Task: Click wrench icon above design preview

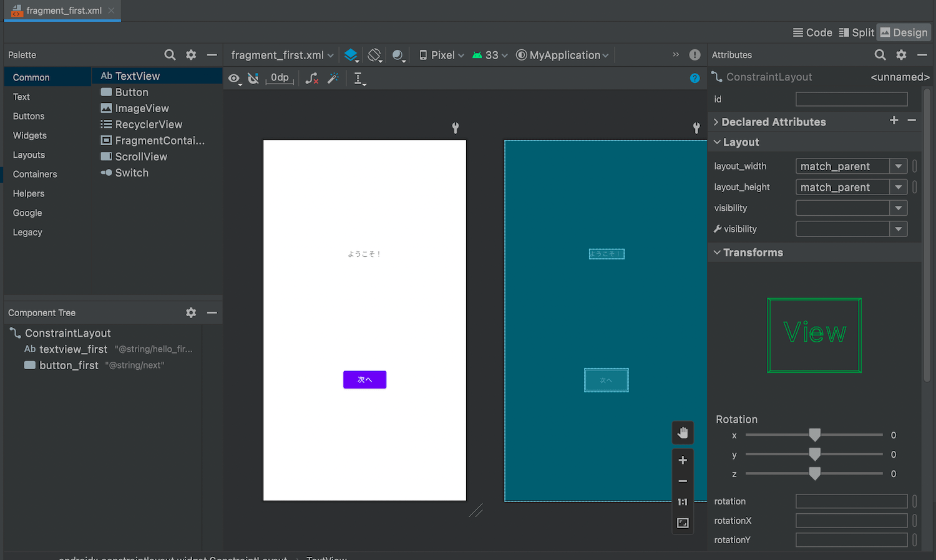Action: click(x=456, y=128)
